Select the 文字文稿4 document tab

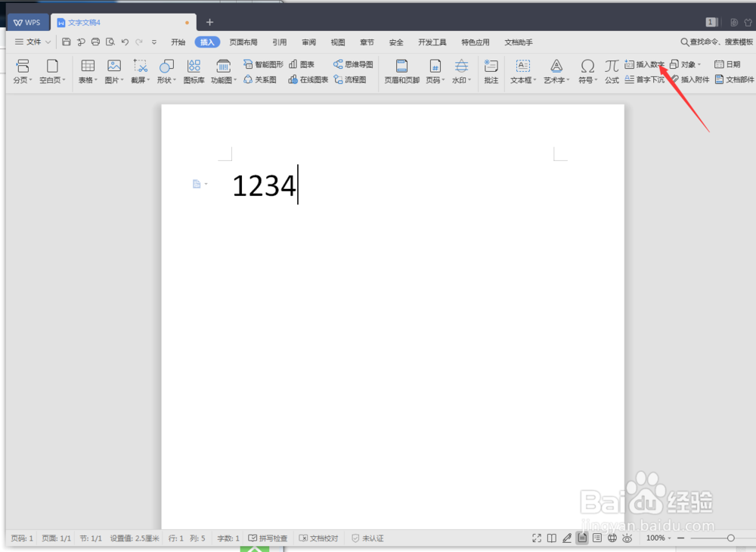(123, 22)
